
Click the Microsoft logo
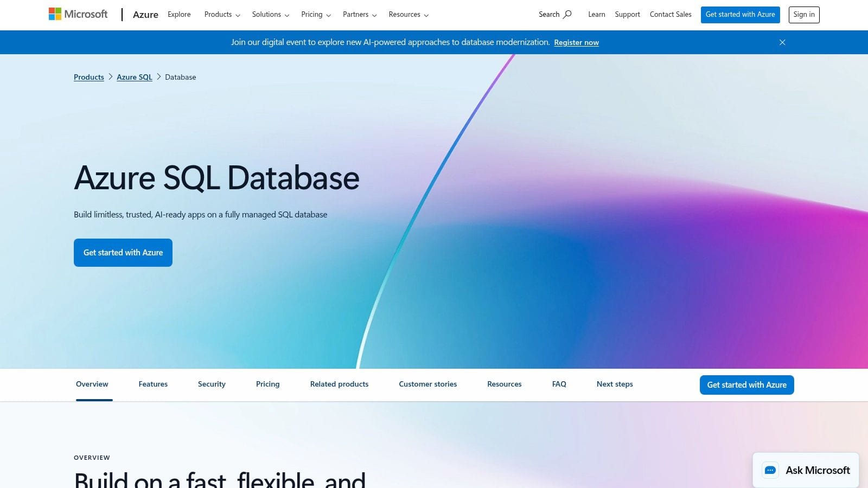coord(78,14)
